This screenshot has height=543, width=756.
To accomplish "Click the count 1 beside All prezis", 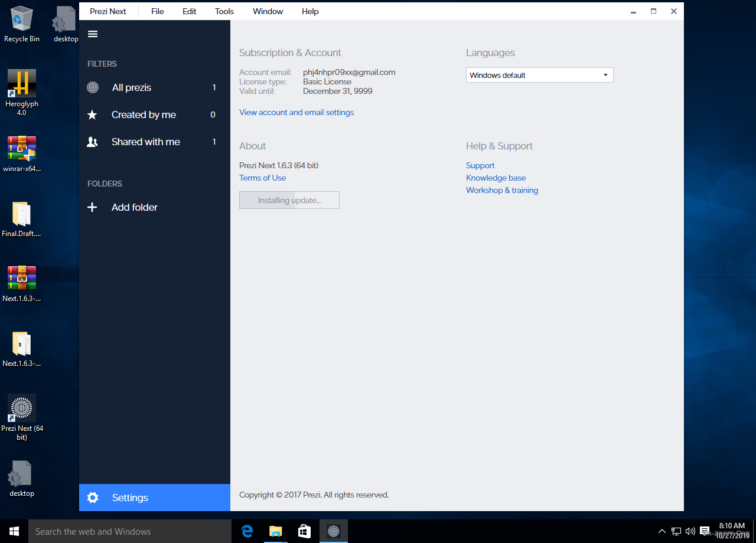I will coord(214,87).
